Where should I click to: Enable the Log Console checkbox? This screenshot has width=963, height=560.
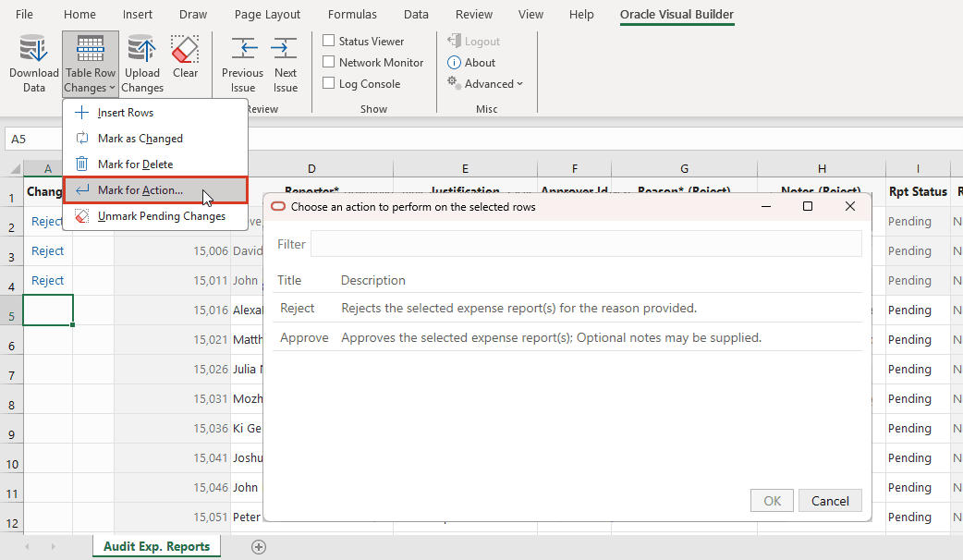pyautogui.click(x=328, y=83)
